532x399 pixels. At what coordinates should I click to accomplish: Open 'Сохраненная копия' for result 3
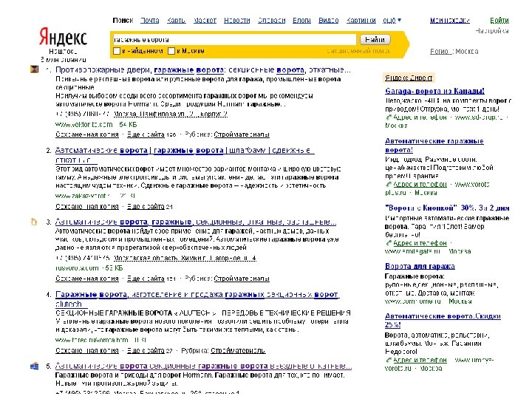pyautogui.click(x=87, y=279)
